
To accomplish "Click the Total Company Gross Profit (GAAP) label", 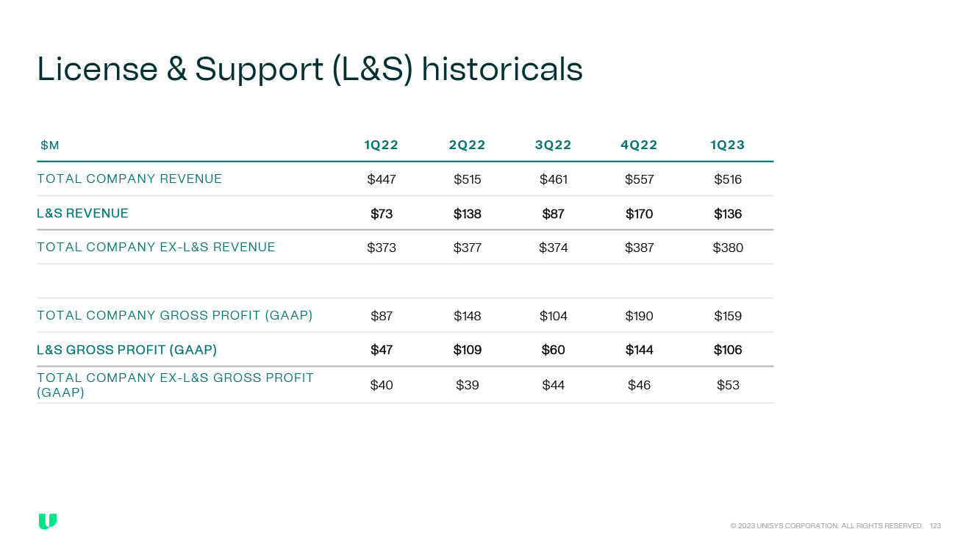I will pyautogui.click(x=175, y=315).
